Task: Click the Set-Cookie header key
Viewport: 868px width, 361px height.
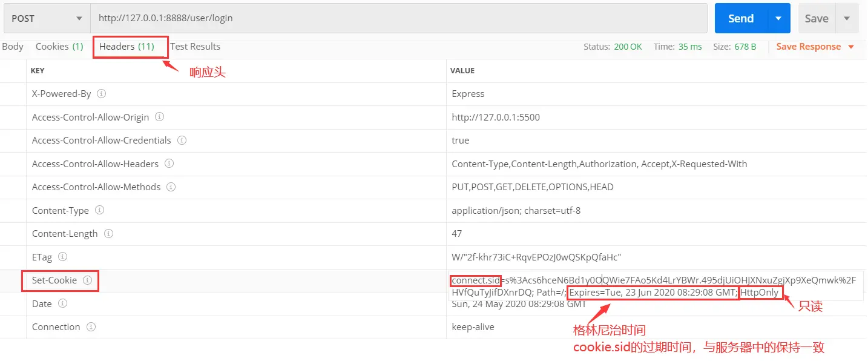Action: coord(54,280)
